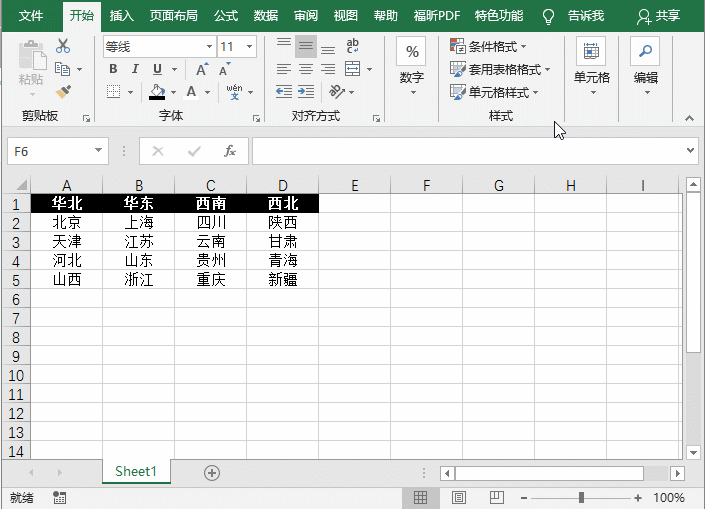The width and height of the screenshot is (705, 509).
Task: Switch to the View (视图) tab
Action: 346,16
